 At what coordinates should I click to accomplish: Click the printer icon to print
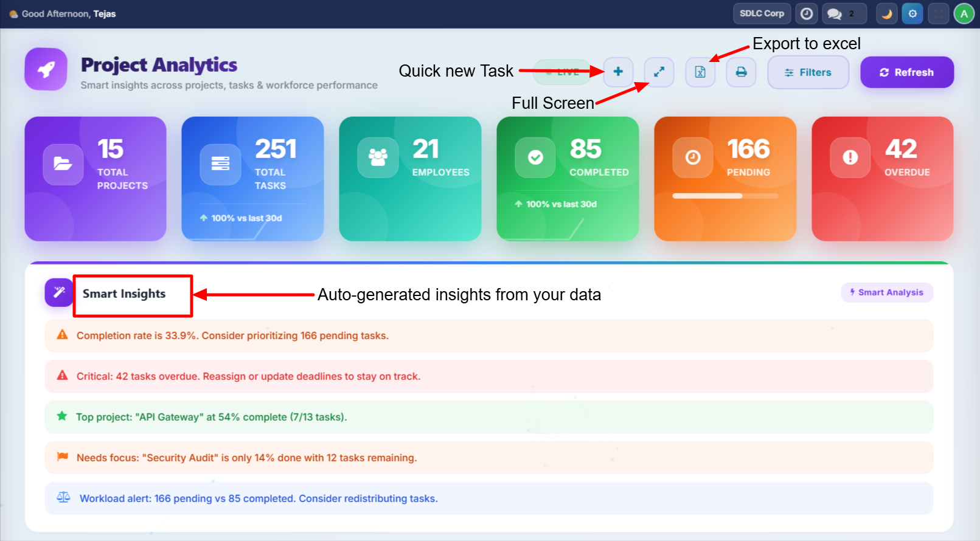(x=741, y=72)
